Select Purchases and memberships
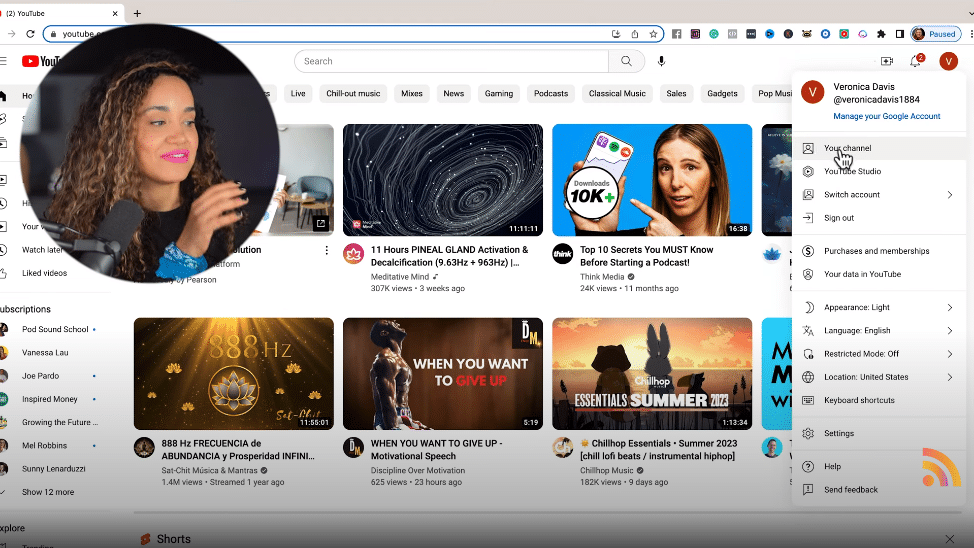 coord(878,251)
